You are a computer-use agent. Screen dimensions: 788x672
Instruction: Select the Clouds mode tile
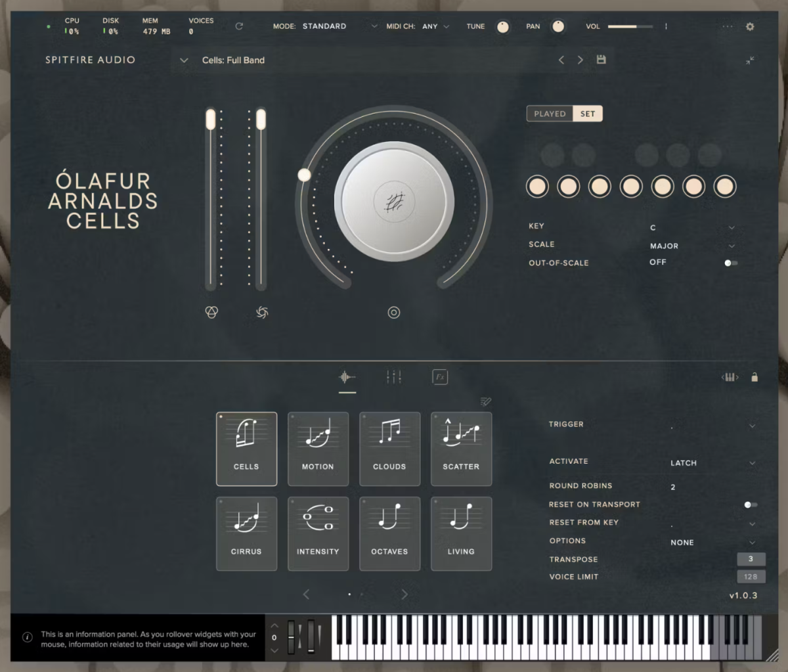click(x=389, y=449)
